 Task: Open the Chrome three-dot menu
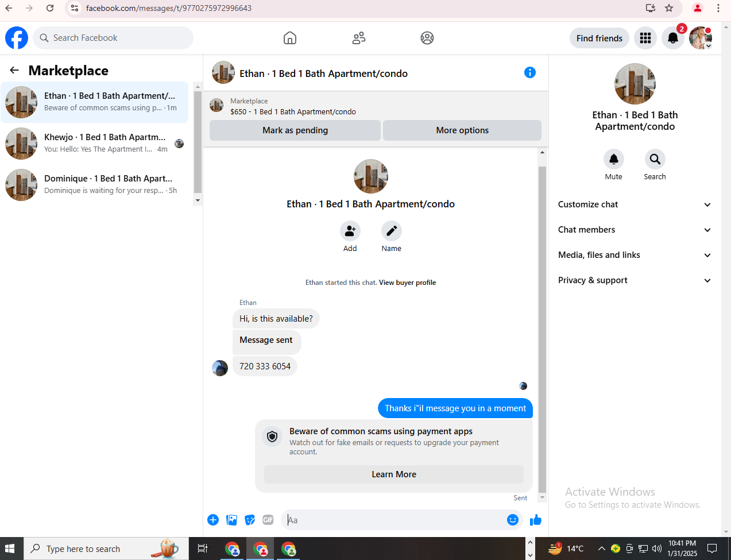[x=718, y=8]
